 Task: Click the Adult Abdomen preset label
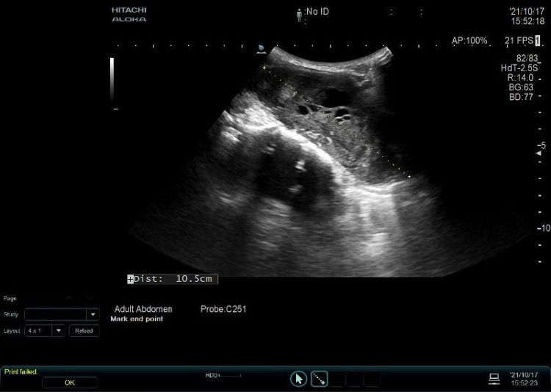point(143,309)
